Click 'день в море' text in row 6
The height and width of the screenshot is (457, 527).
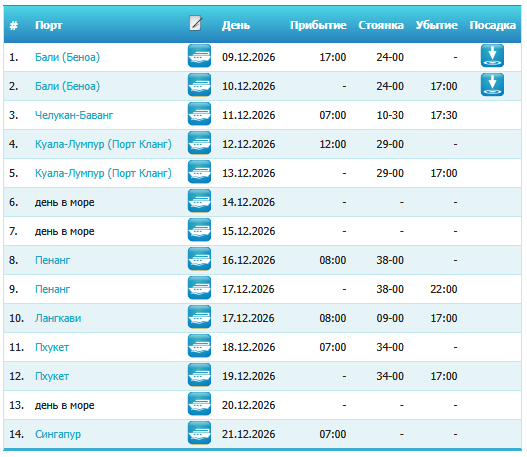[x=65, y=202]
